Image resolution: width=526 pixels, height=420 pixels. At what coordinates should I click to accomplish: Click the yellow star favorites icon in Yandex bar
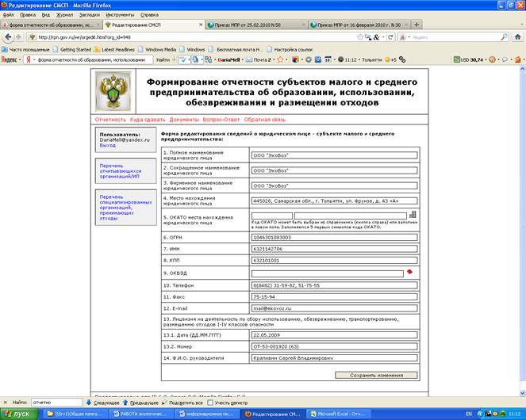280,59
